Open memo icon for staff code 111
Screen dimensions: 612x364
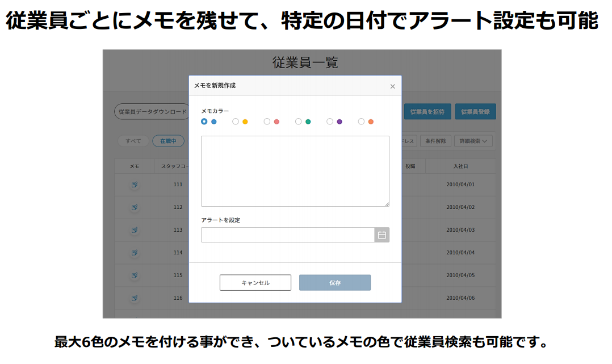[135, 185]
